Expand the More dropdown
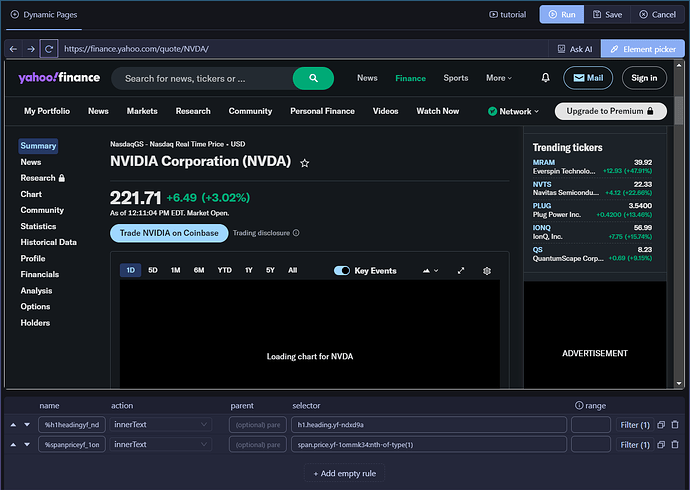This screenshot has height=490, width=690. (x=499, y=78)
